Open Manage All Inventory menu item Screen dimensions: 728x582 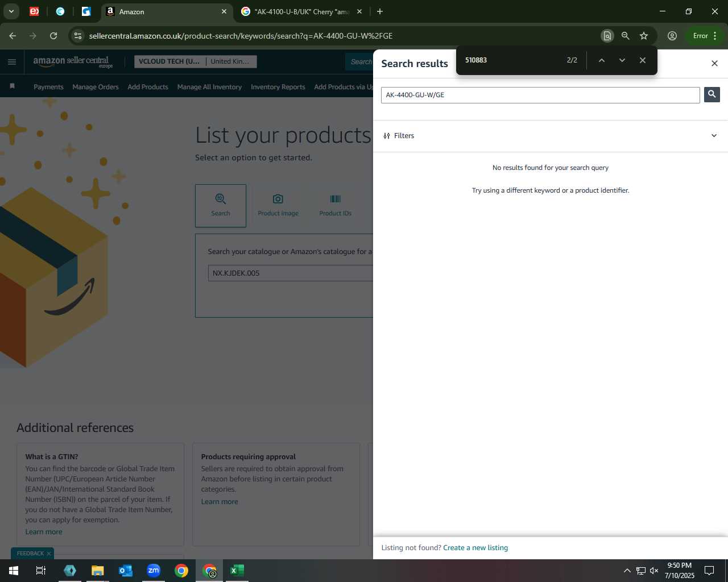(x=209, y=87)
